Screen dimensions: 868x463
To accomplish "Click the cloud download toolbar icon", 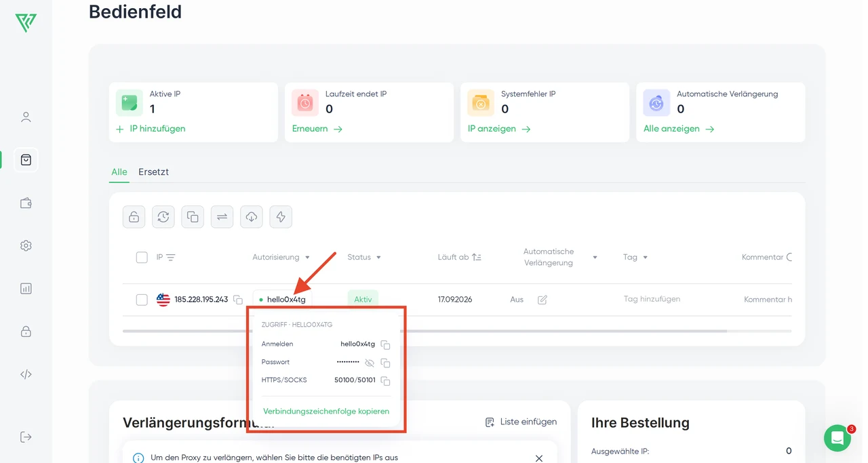I will pos(252,217).
